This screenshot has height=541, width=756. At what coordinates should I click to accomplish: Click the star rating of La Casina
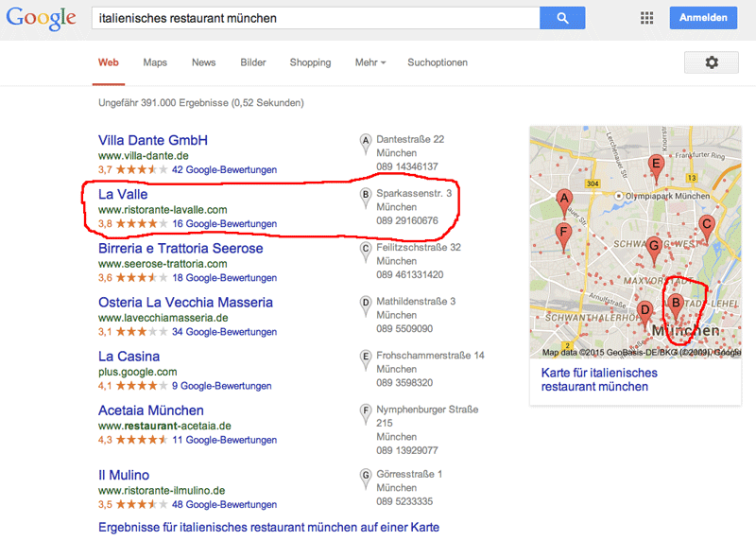[142, 386]
